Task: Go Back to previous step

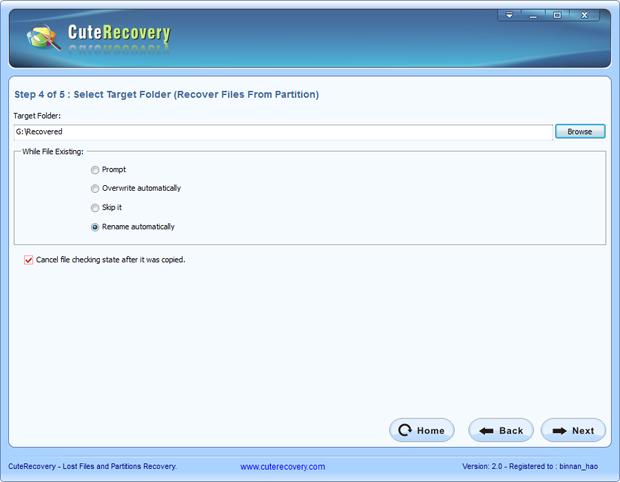Action: pos(501,430)
